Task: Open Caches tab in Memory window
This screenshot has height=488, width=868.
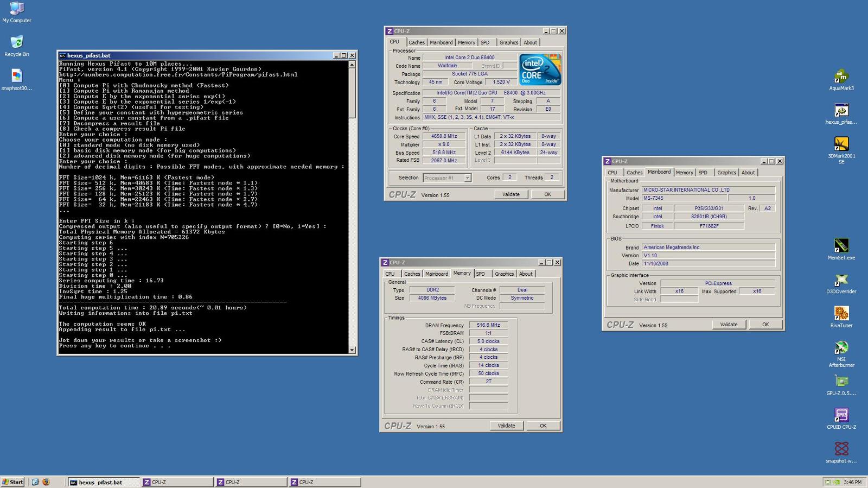Action: click(412, 274)
